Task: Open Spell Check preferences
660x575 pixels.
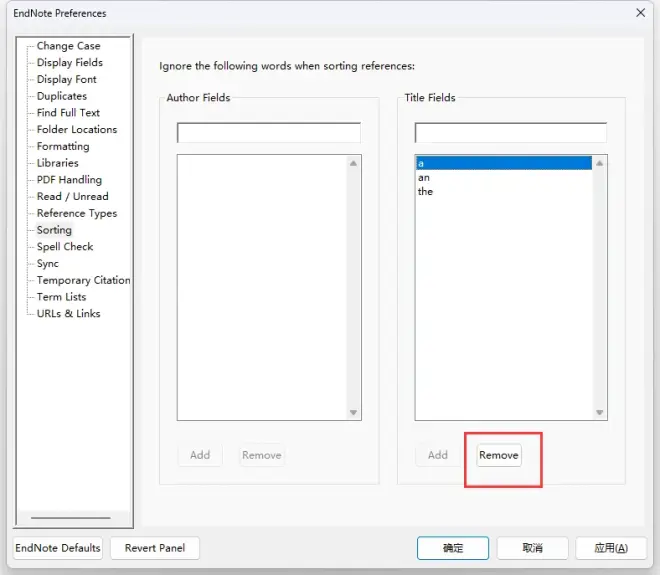Action: [x=65, y=247]
